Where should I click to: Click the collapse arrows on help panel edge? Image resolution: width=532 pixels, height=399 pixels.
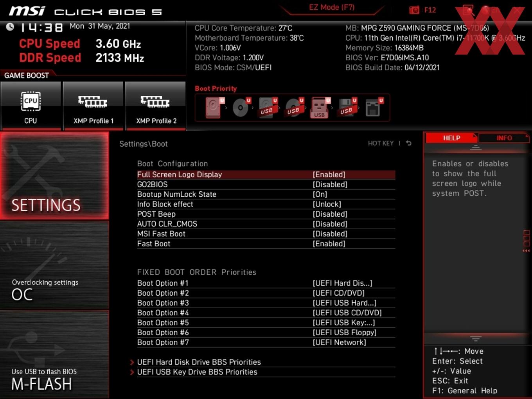(526, 251)
